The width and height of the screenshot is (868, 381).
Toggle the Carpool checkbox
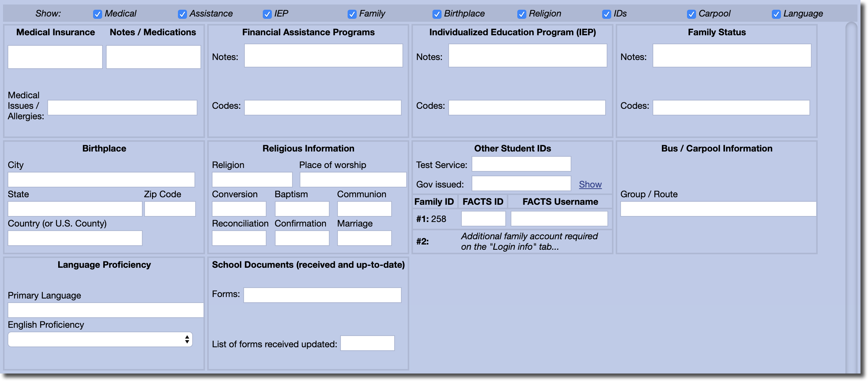click(691, 14)
